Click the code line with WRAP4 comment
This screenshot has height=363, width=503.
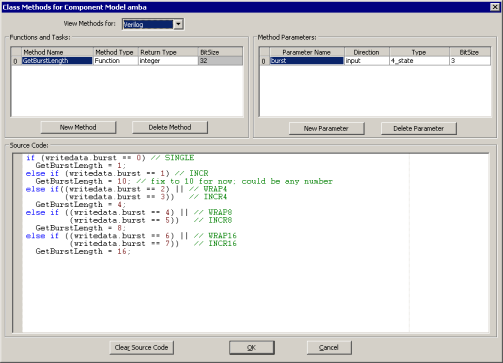pos(126,189)
